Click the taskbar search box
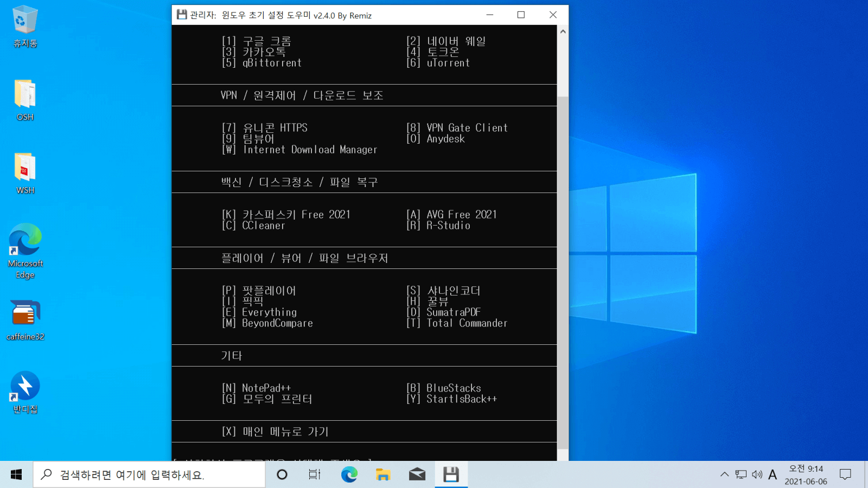Screen dimensions: 868x488 [x=149, y=474]
